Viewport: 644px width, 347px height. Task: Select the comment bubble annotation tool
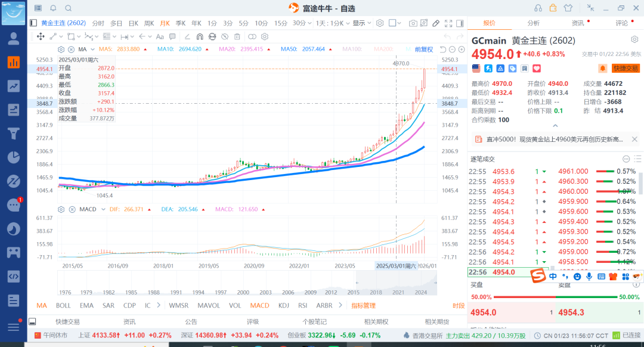pyautogui.click(x=172, y=36)
